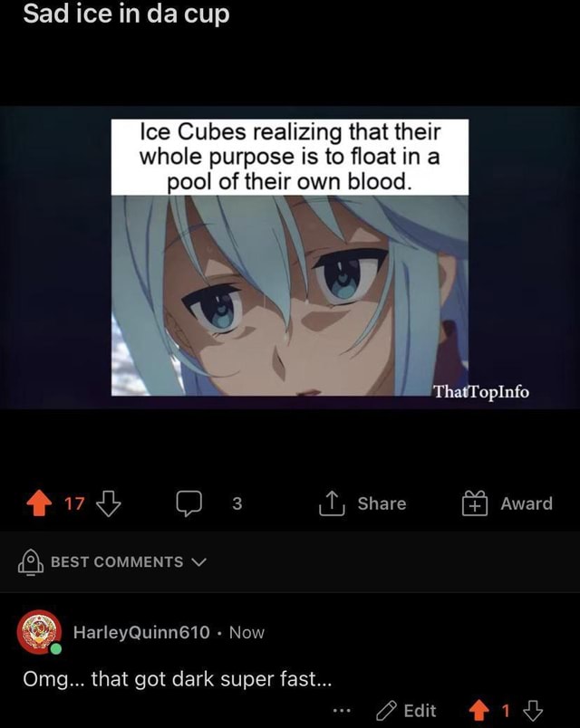Open comment three-dot overflow menu
580x728 pixels.
tap(341, 711)
